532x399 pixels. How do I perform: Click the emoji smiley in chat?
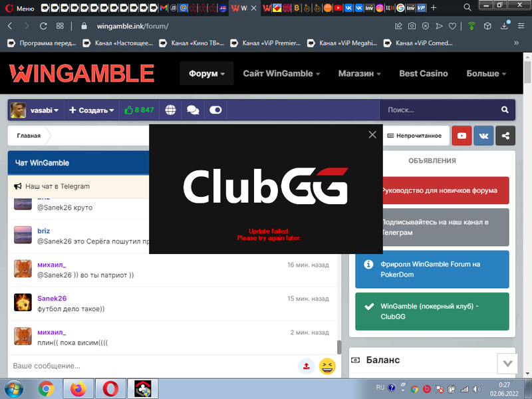(x=327, y=366)
